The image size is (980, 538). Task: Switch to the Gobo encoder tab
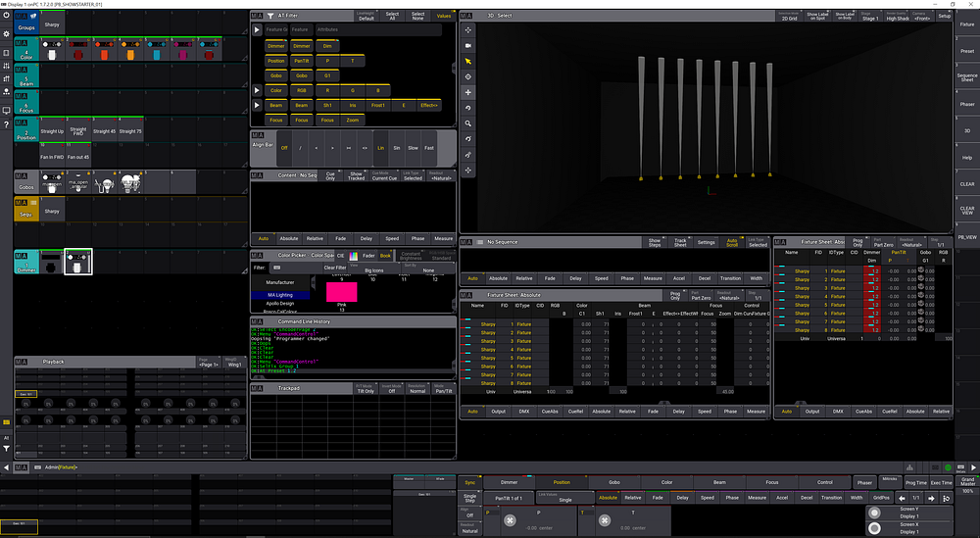pos(614,482)
